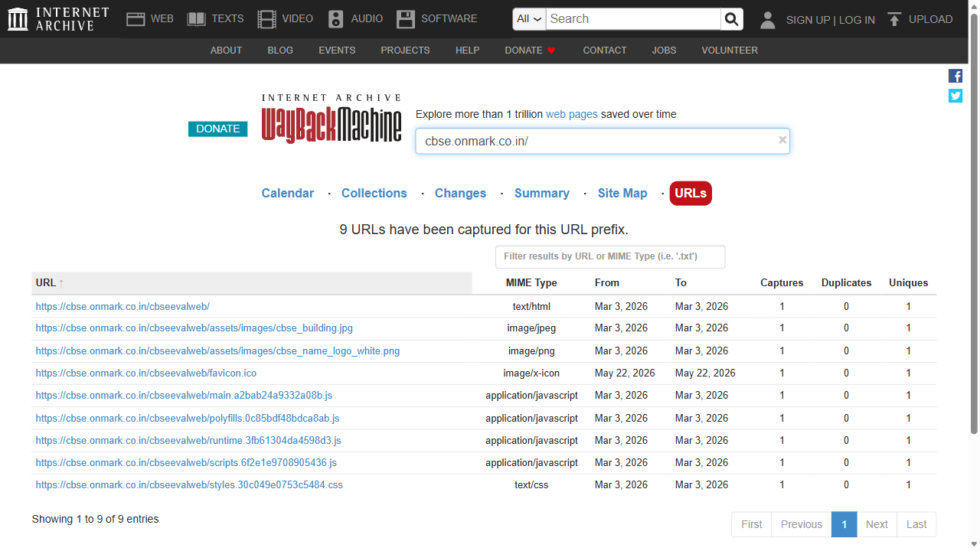The width and height of the screenshot is (980, 551).
Task: Open the cbse_name_logo_white.png link
Action: coord(217,351)
